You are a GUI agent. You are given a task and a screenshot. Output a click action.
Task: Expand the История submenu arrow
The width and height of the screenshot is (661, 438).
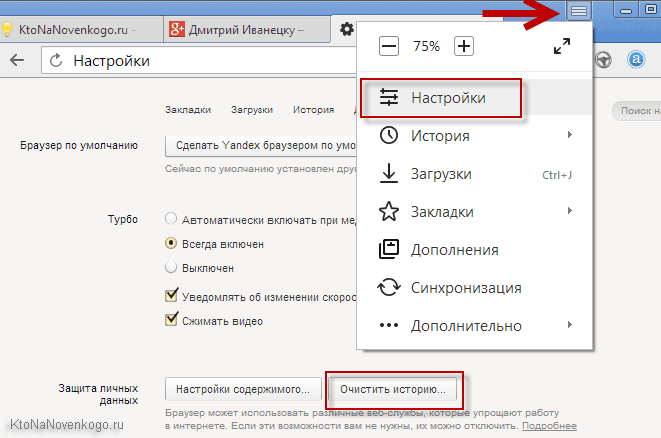[x=570, y=135]
